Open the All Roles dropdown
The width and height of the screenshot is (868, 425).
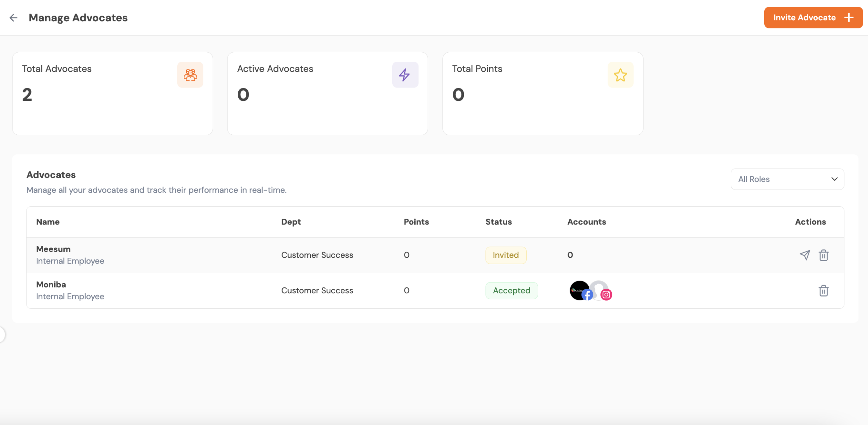coord(787,179)
